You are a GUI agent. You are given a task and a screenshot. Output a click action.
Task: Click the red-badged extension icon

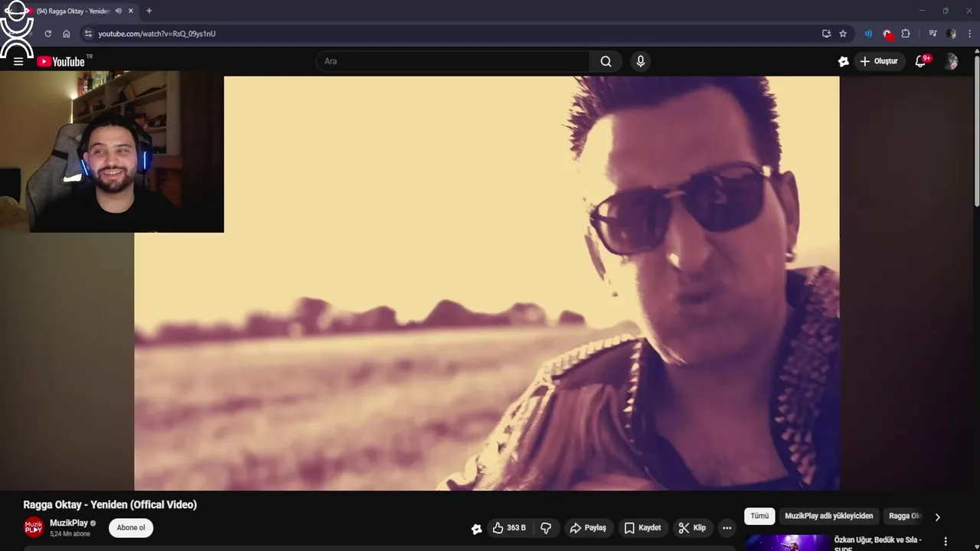point(887,34)
